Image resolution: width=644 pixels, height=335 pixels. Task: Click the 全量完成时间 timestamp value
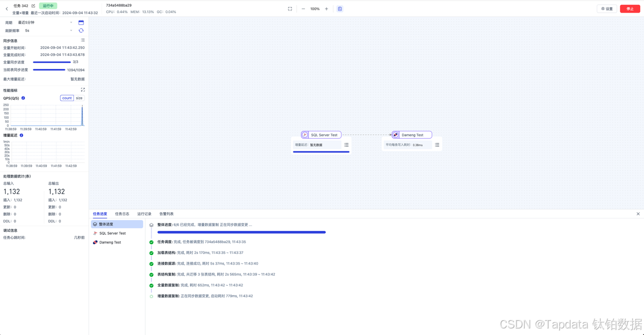click(x=62, y=55)
